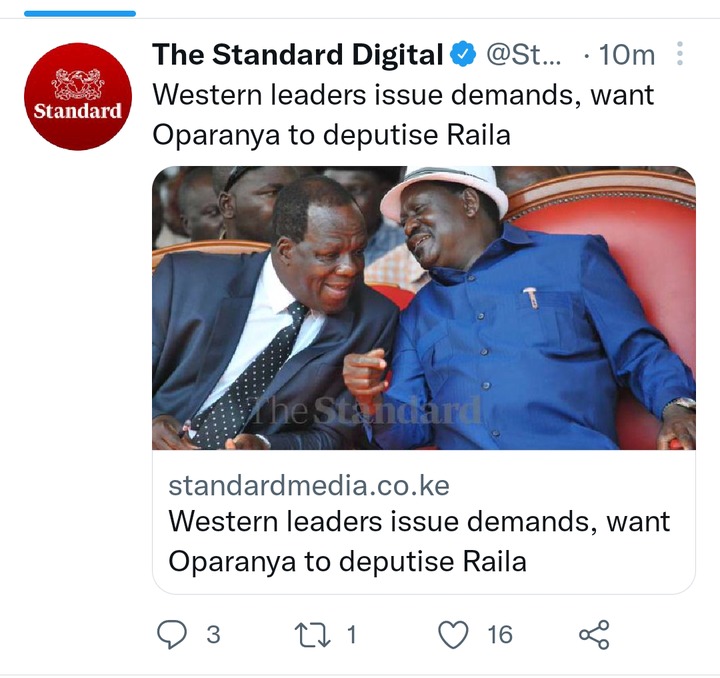Open the Oparanya and Raila photo preview
The image size is (720, 678).
pyautogui.click(x=424, y=308)
